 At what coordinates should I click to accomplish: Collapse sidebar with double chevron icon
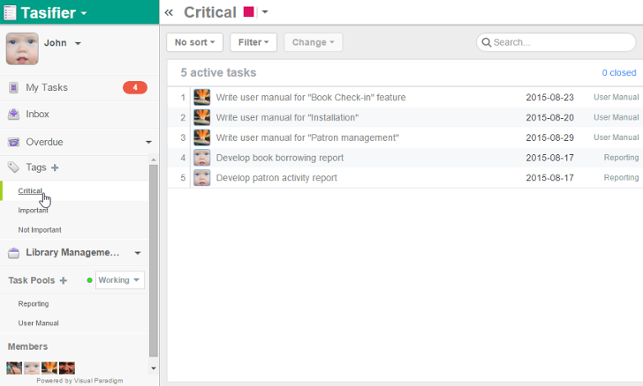click(x=169, y=13)
